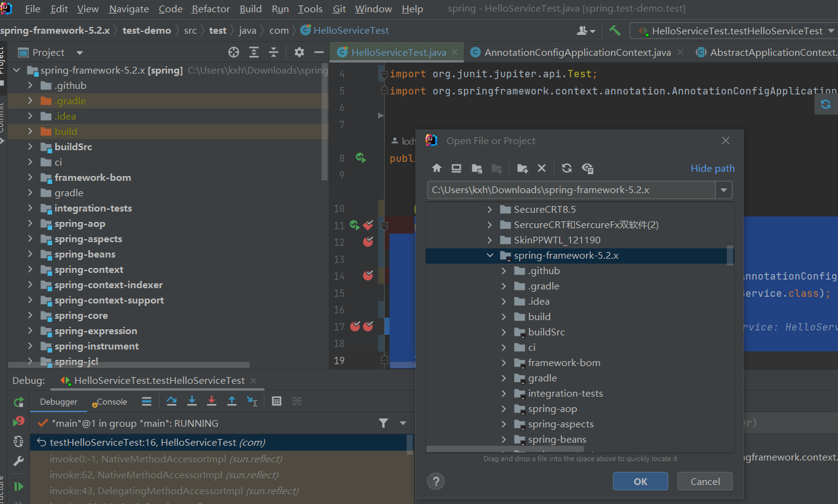The width and height of the screenshot is (838, 504).
Task: Toggle the breakpoint on line 14
Action: [x=368, y=275]
